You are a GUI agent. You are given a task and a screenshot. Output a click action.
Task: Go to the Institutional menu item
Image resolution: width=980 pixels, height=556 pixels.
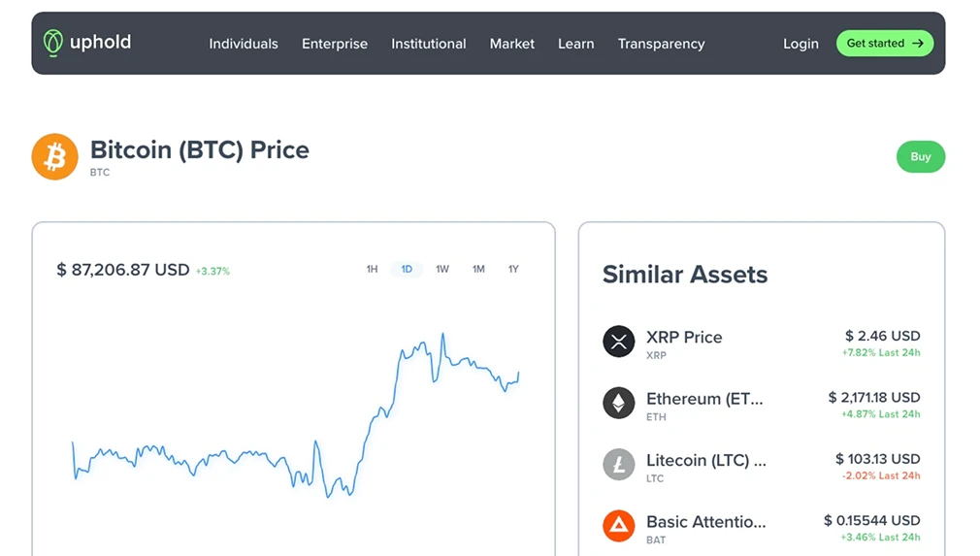(x=429, y=44)
